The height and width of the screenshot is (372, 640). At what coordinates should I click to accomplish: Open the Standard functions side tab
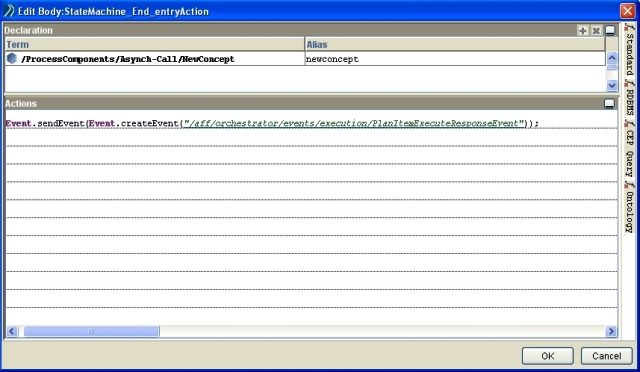[x=629, y=49]
